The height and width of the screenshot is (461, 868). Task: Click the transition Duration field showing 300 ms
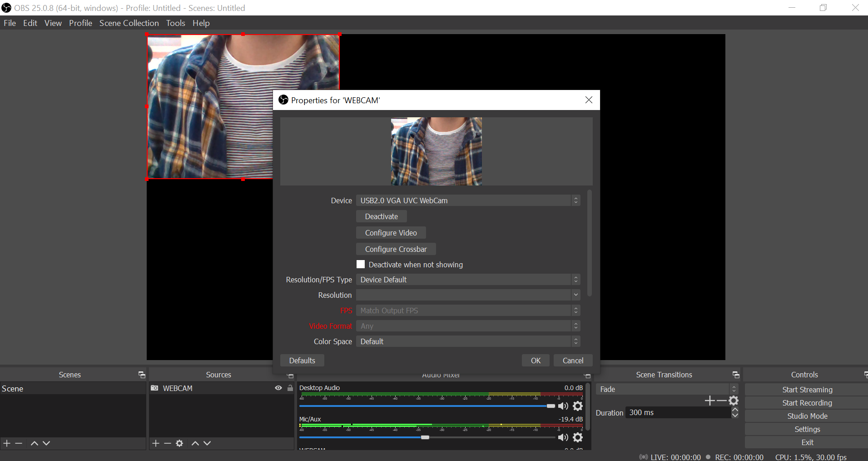677,412
